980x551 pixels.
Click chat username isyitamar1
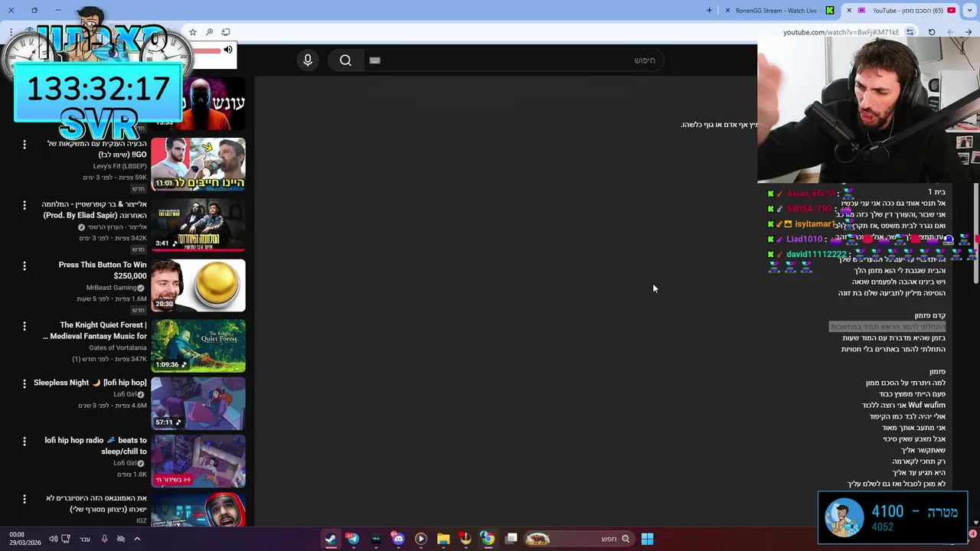[814, 224]
